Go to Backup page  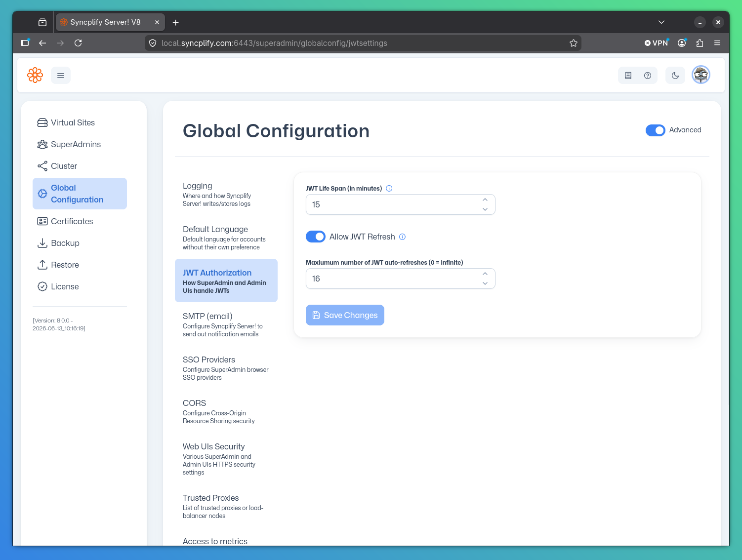(80, 243)
